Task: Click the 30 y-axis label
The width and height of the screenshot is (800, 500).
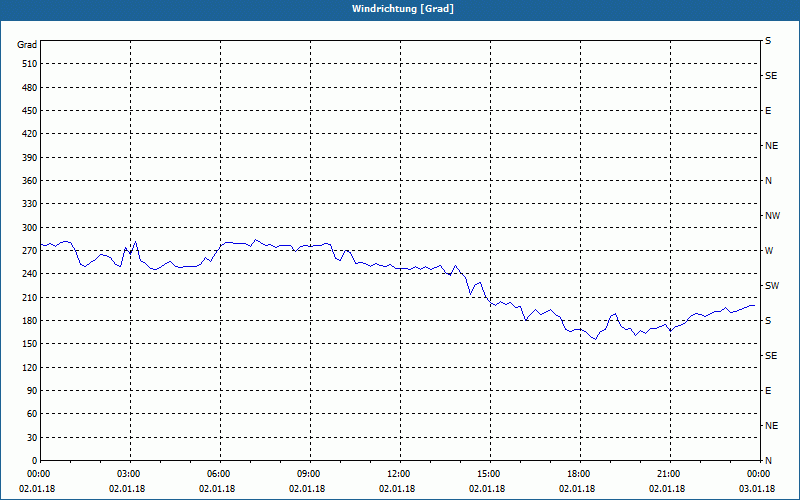Action: coord(32,437)
